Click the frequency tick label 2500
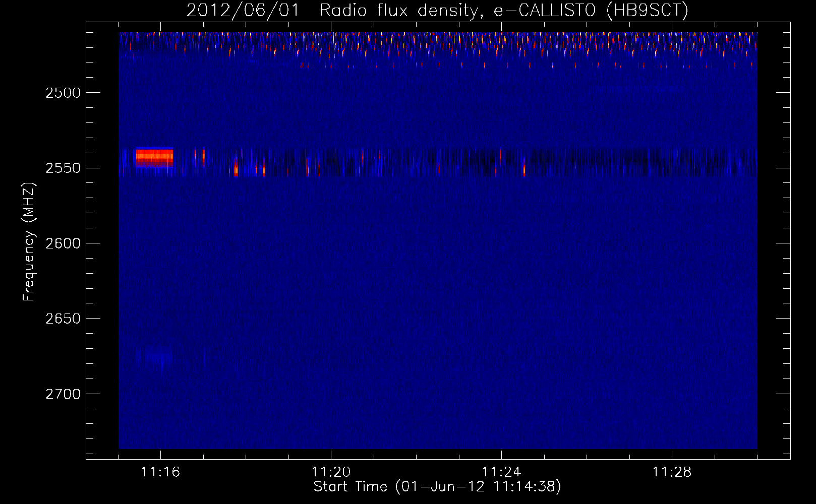Viewport: 816px width, 504px height. click(63, 93)
